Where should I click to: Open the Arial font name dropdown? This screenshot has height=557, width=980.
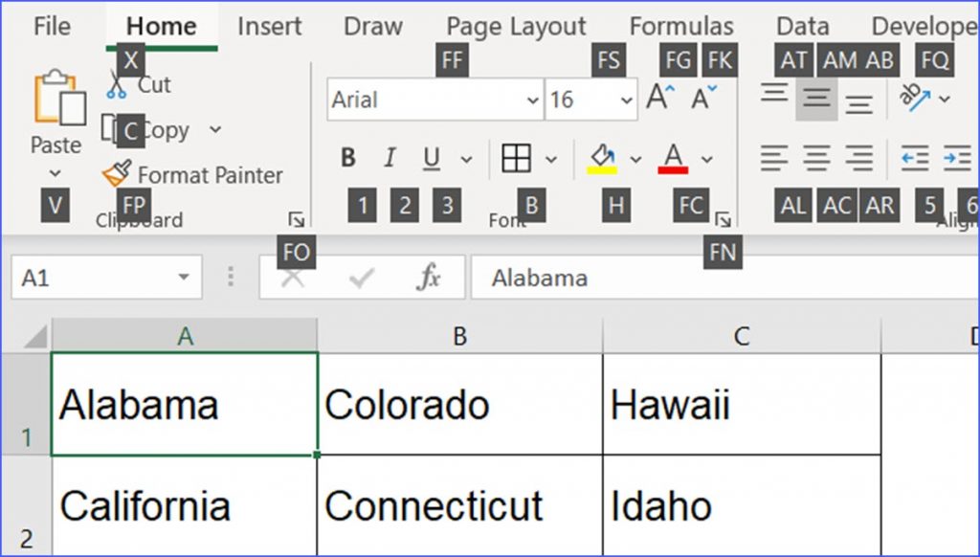[x=533, y=100]
